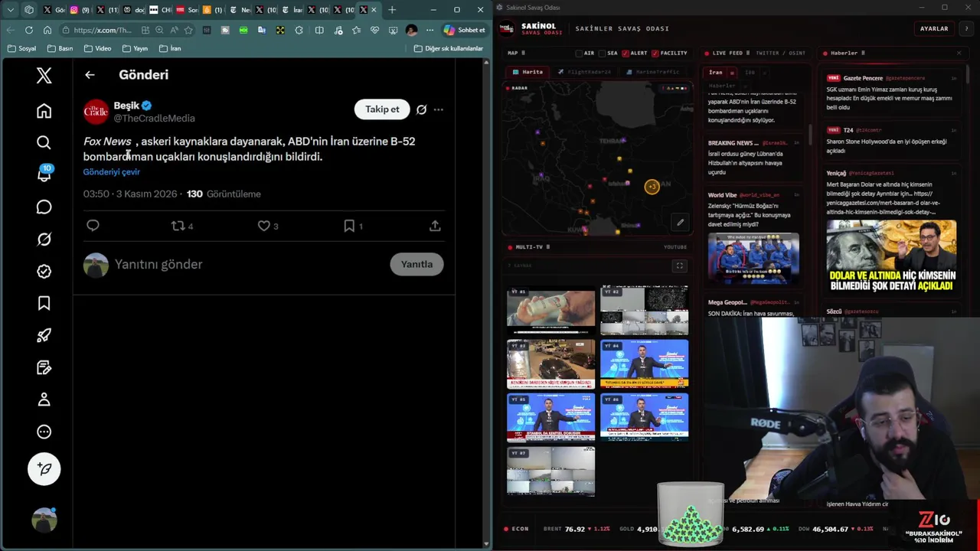Open the more options circle in X sidebar
Screen dimensions: 980x551
click(x=44, y=432)
